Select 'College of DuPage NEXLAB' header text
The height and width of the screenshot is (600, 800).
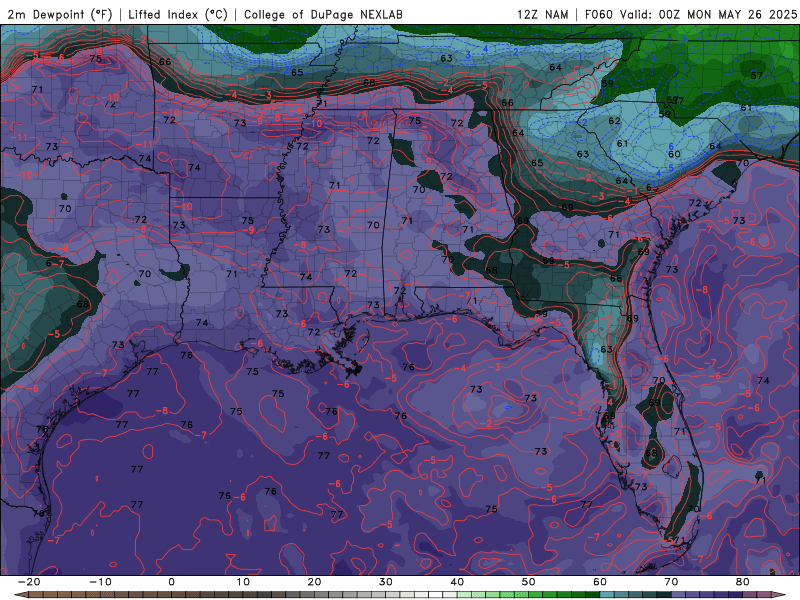[323, 14]
